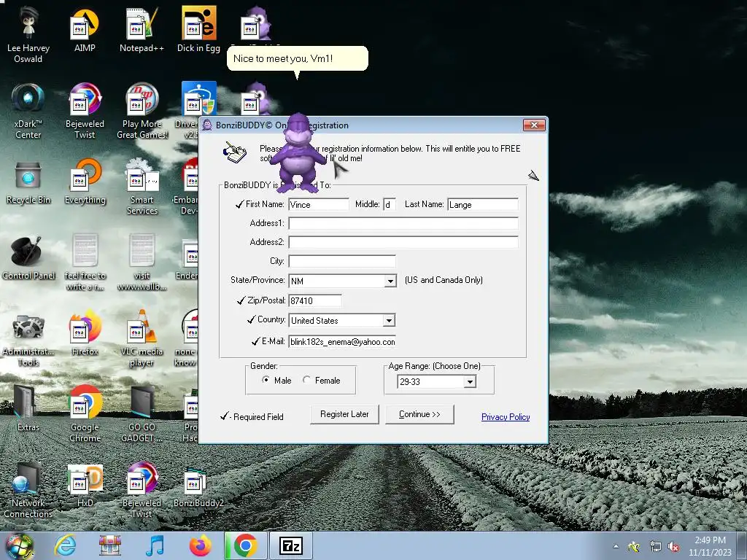747x560 pixels.
Task: Open Firefox from the taskbar
Action: [200, 545]
